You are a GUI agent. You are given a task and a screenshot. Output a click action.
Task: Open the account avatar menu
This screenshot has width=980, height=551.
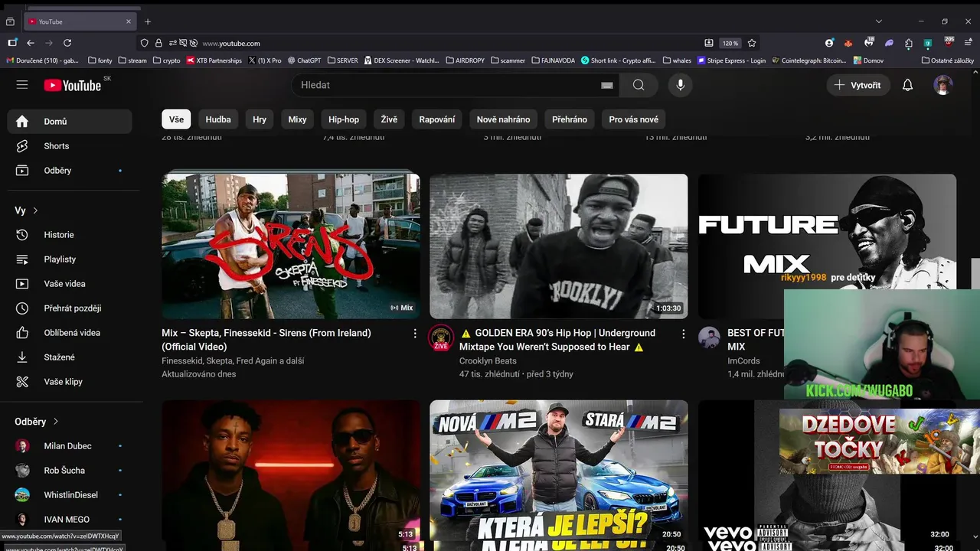943,85
